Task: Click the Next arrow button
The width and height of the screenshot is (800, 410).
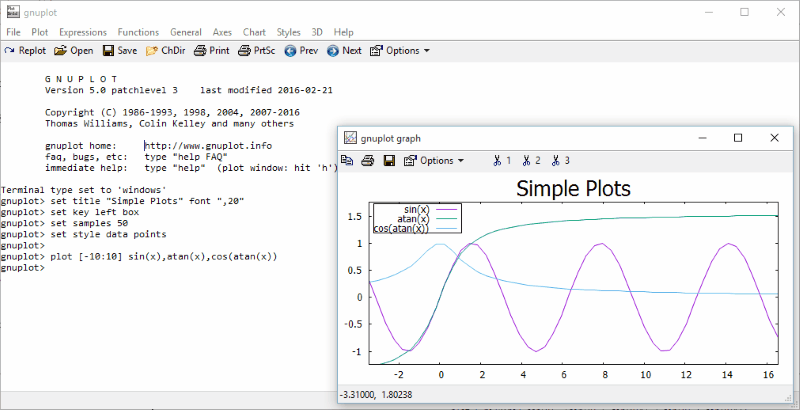Action: pyautogui.click(x=344, y=50)
